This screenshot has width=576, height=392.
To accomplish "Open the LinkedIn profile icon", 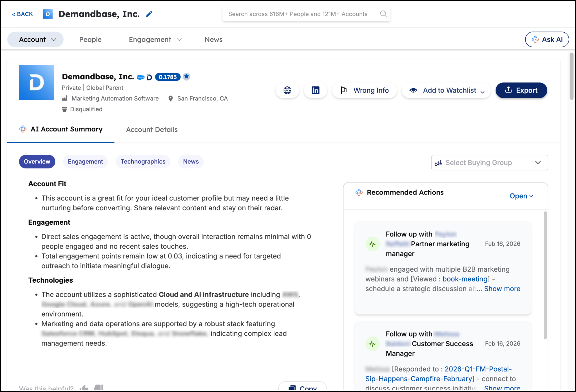I will click(x=315, y=90).
